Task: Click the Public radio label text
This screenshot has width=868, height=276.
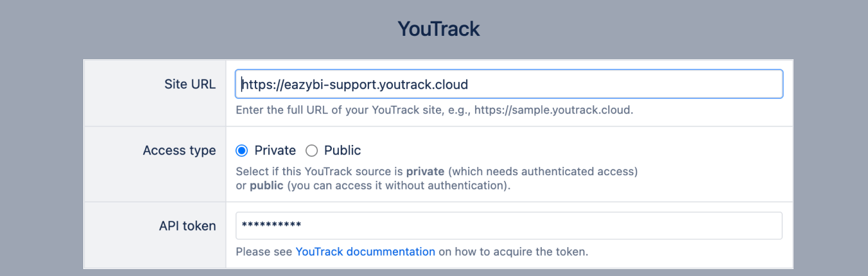Action: (x=343, y=151)
